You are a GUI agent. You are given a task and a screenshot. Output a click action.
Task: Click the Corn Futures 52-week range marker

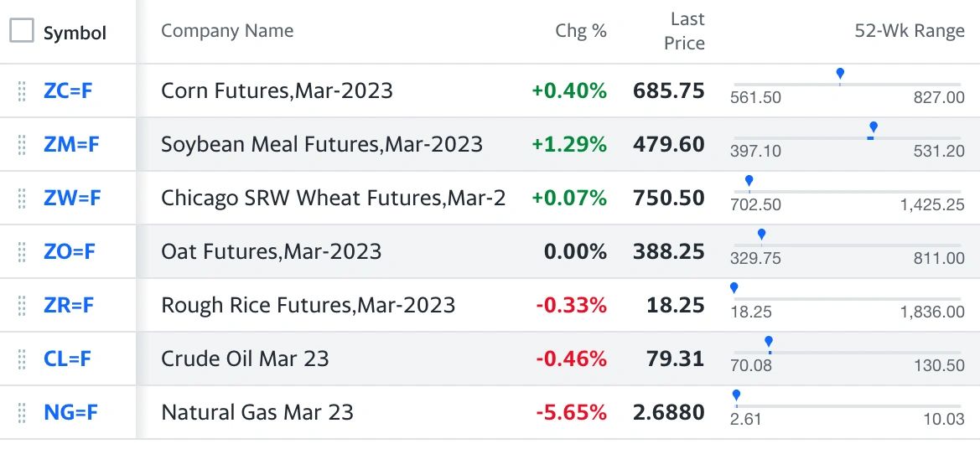(840, 75)
